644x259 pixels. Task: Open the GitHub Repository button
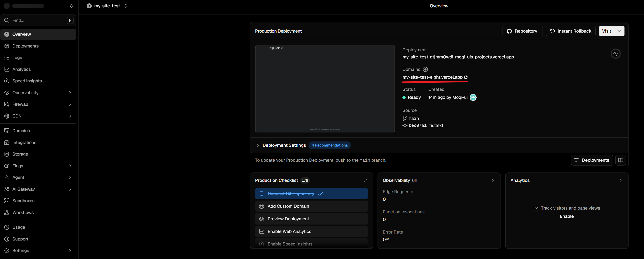pyautogui.click(x=522, y=31)
